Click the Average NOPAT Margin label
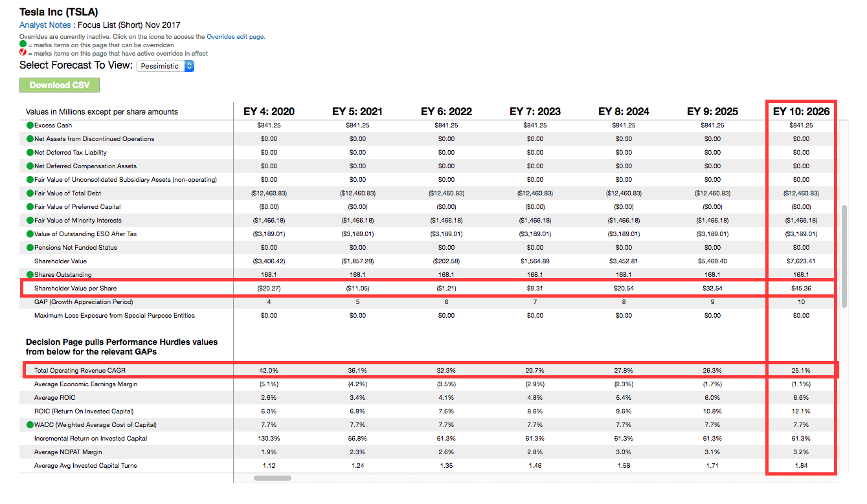The image size is (867, 504). tap(68, 452)
